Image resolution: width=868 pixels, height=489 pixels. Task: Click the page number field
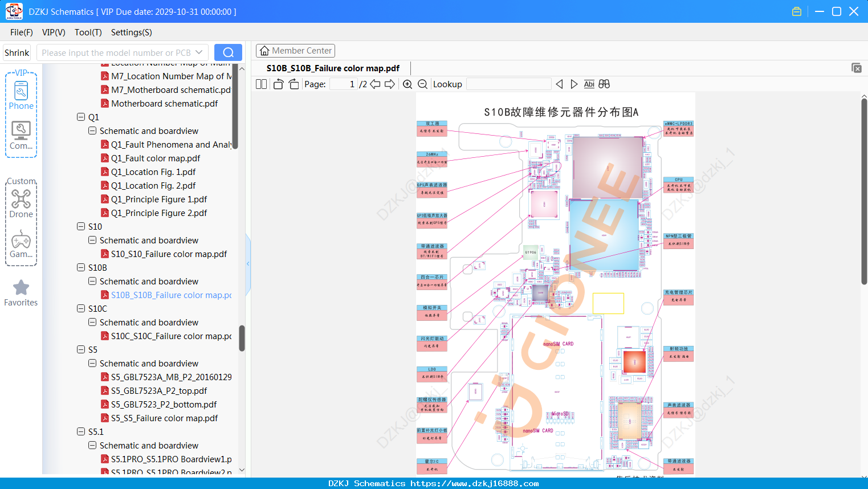343,84
